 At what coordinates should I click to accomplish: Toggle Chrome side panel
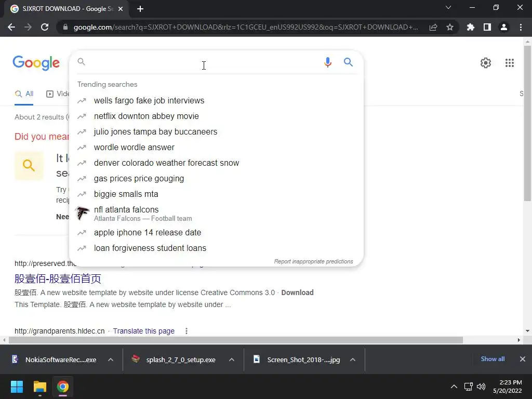click(487, 27)
